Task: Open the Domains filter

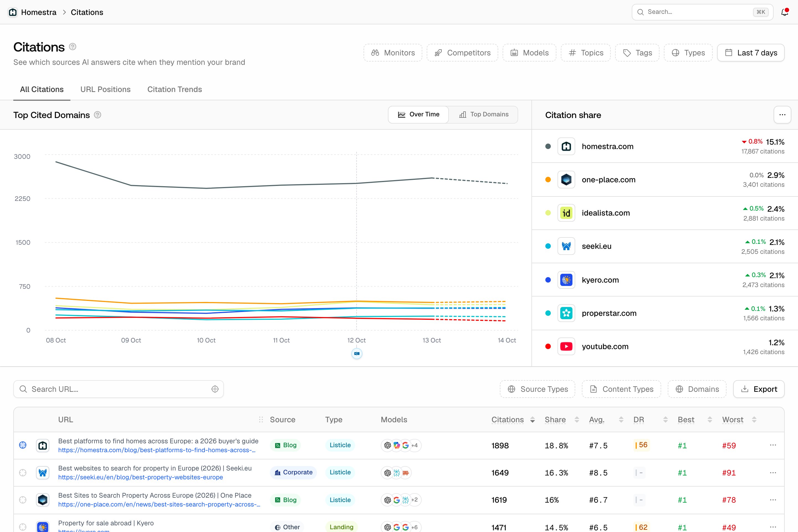Action: coord(697,389)
